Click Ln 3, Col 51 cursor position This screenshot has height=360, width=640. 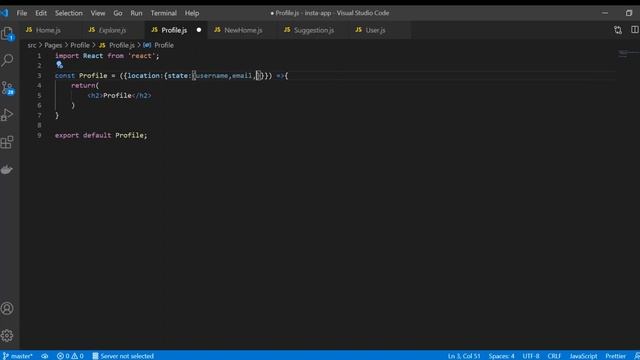click(464, 356)
